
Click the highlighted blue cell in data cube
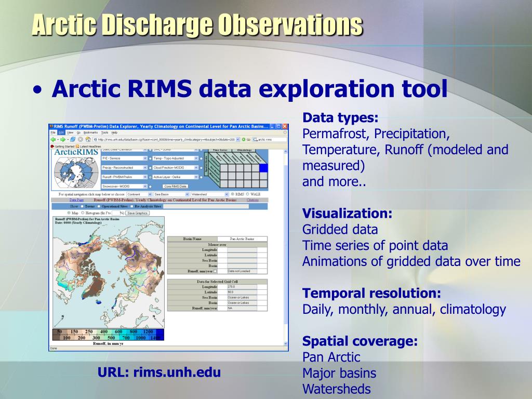tap(263, 168)
